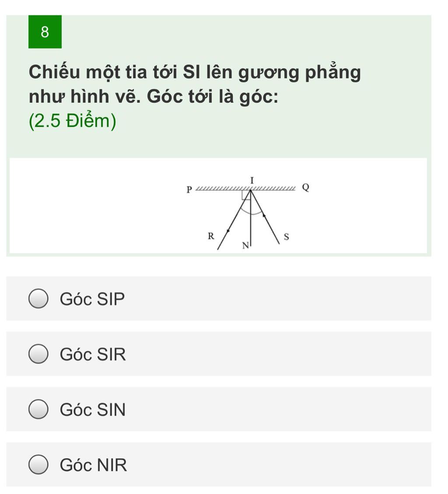The width and height of the screenshot is (448, 494).
Task: Choose the "Góc SIR" radio button
Action: pos(38,354)
